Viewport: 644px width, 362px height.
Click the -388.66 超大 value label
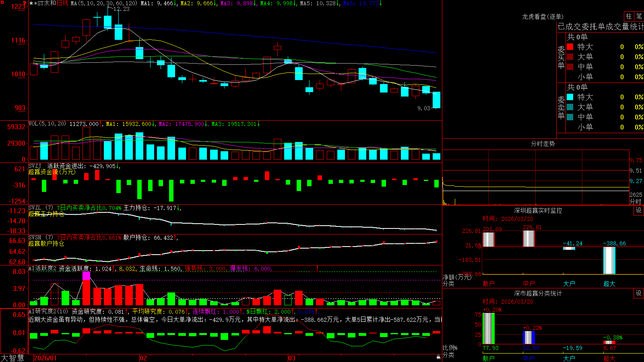coord(615,243)
